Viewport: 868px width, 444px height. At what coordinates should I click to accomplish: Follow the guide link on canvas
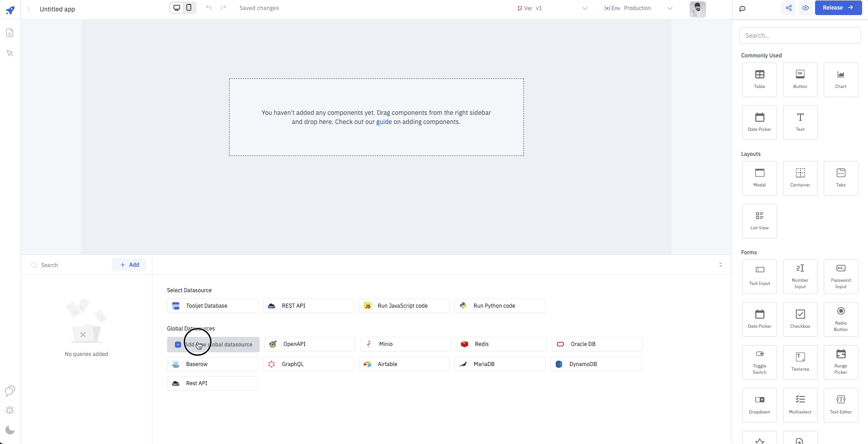coord(384,122)
